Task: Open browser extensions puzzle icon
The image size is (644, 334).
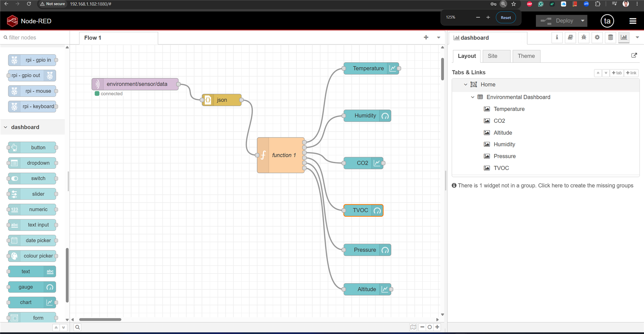Action: point(598,4)
